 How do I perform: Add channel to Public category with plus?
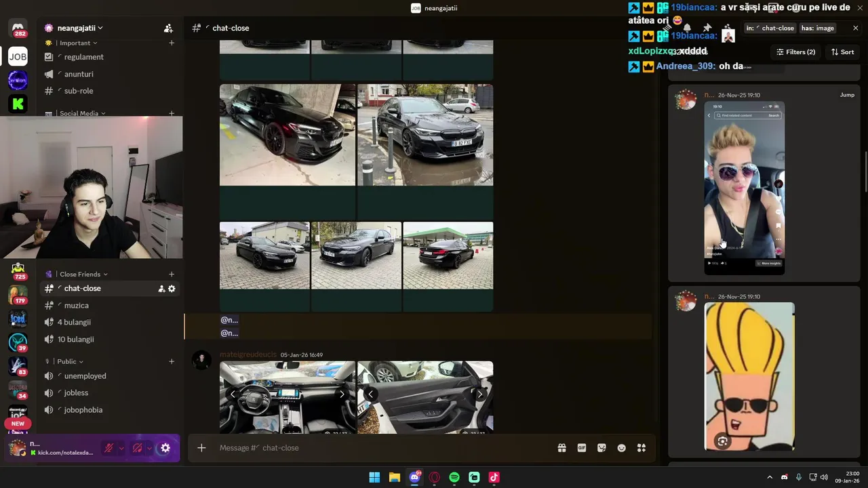pos(172,361)
